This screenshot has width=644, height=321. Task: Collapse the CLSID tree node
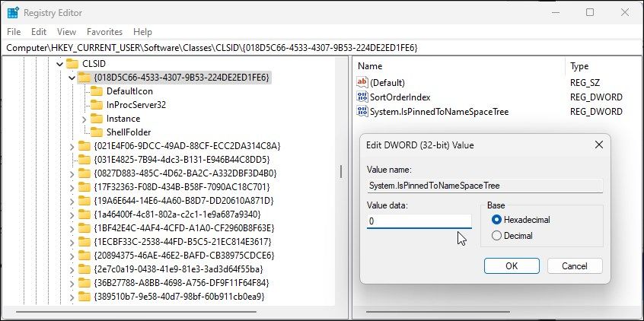(60, 64)
